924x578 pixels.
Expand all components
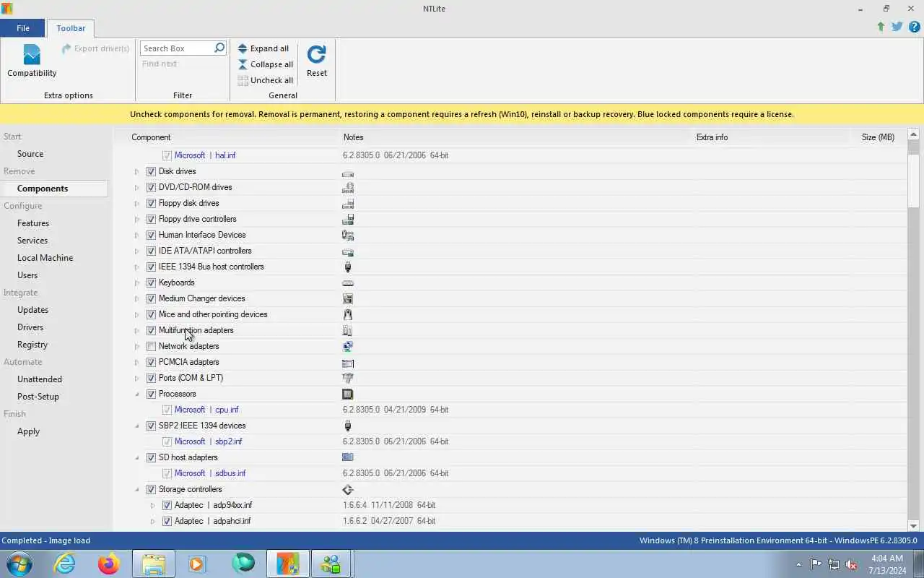click(x=263, y=48)
